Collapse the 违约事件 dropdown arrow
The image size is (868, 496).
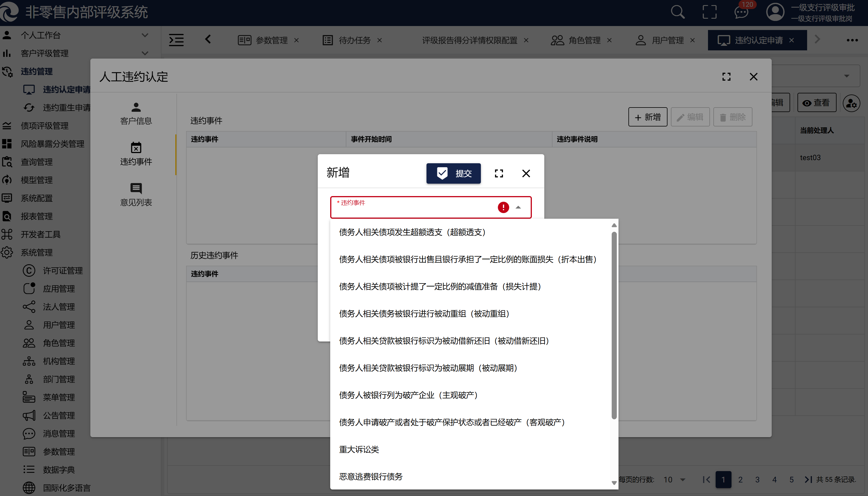[x=518, y=207]
